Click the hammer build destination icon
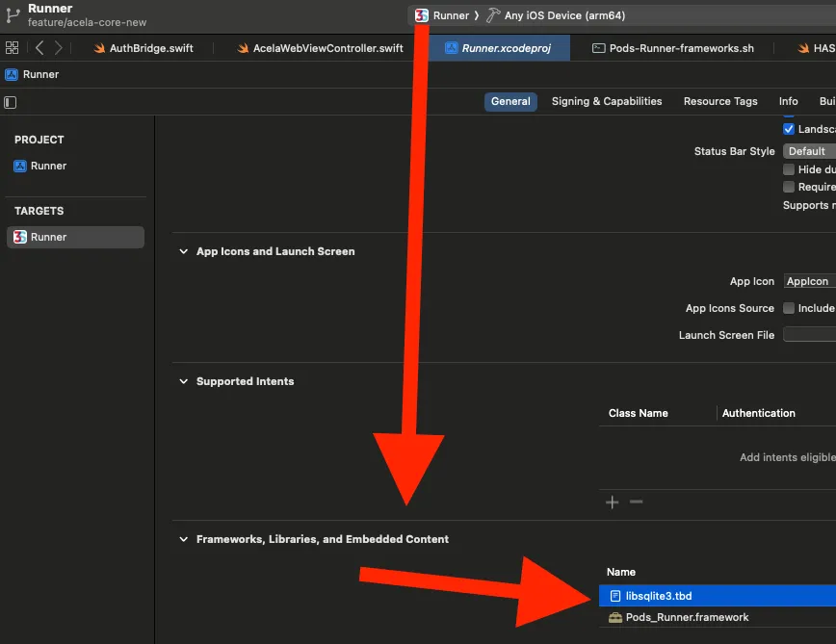 [x=493, y=15]
